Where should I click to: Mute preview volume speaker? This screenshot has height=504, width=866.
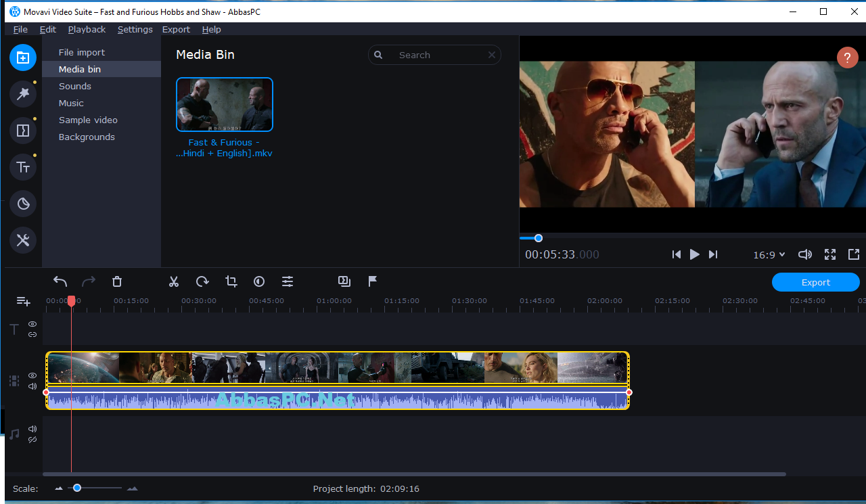tap(805, 254)
